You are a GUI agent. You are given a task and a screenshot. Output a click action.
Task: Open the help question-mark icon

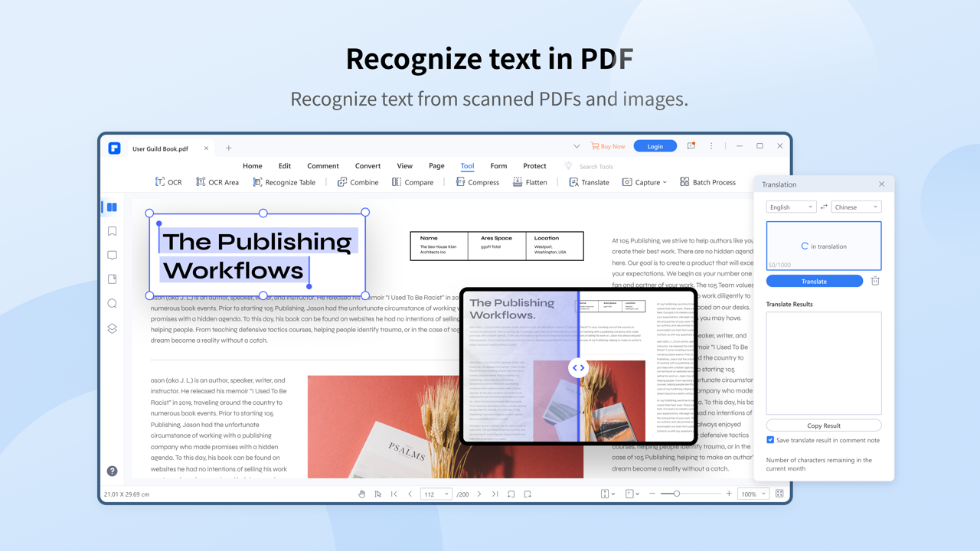coord(112,471)
